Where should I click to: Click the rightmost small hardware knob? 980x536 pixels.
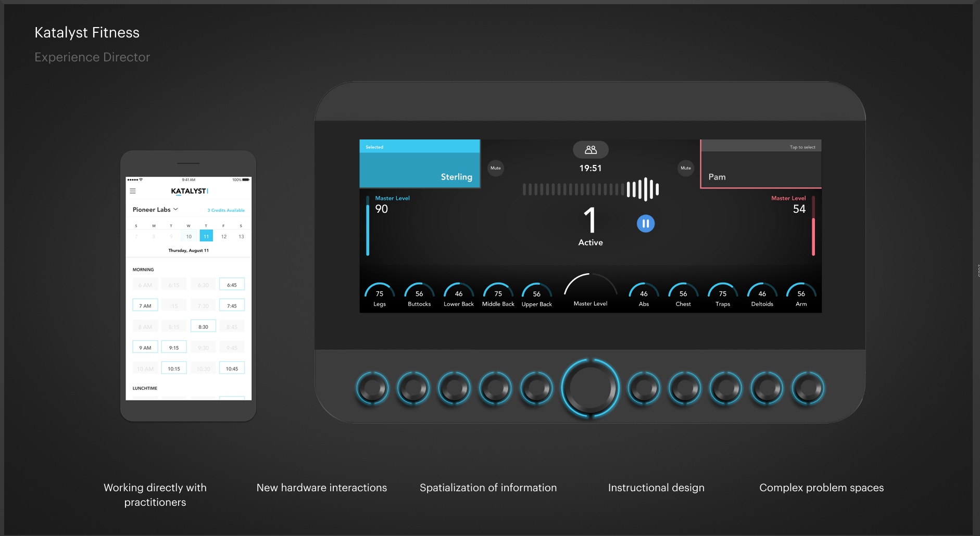tap(808, 388)
